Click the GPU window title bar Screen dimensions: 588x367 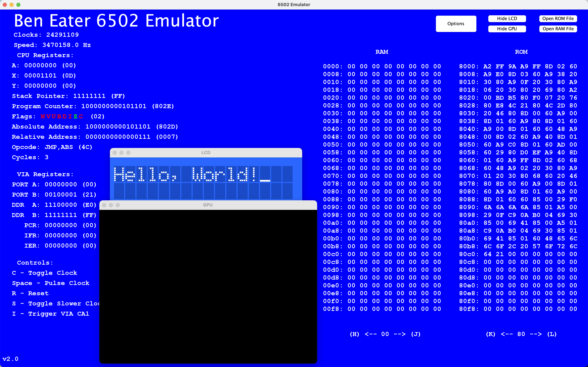coord(208,205)
